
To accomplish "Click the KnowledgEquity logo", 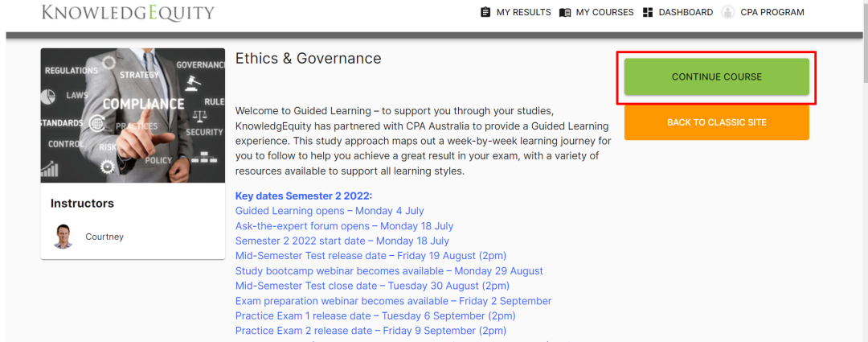I will [x=128, y=13].
